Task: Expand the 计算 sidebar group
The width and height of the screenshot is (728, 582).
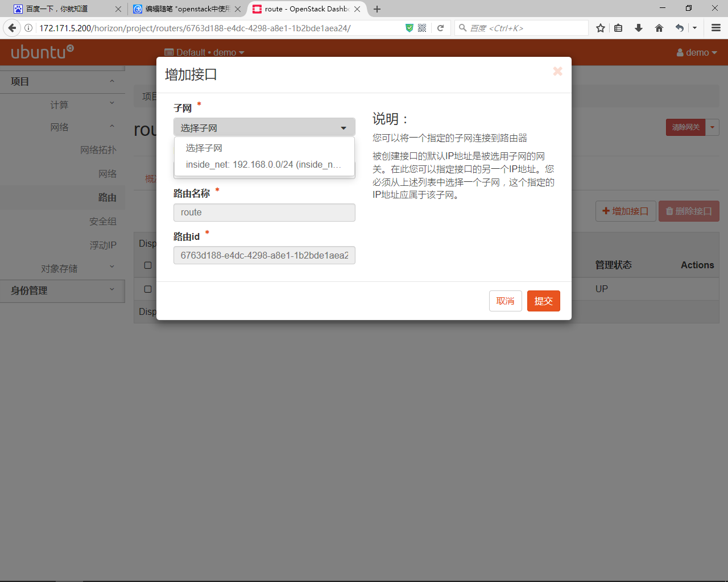Action: click(x=63, y=105)
